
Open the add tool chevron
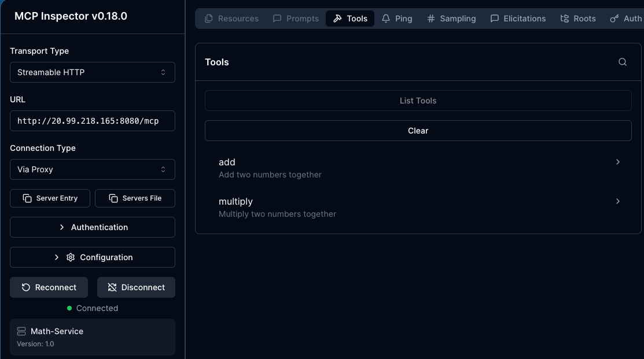617,162
